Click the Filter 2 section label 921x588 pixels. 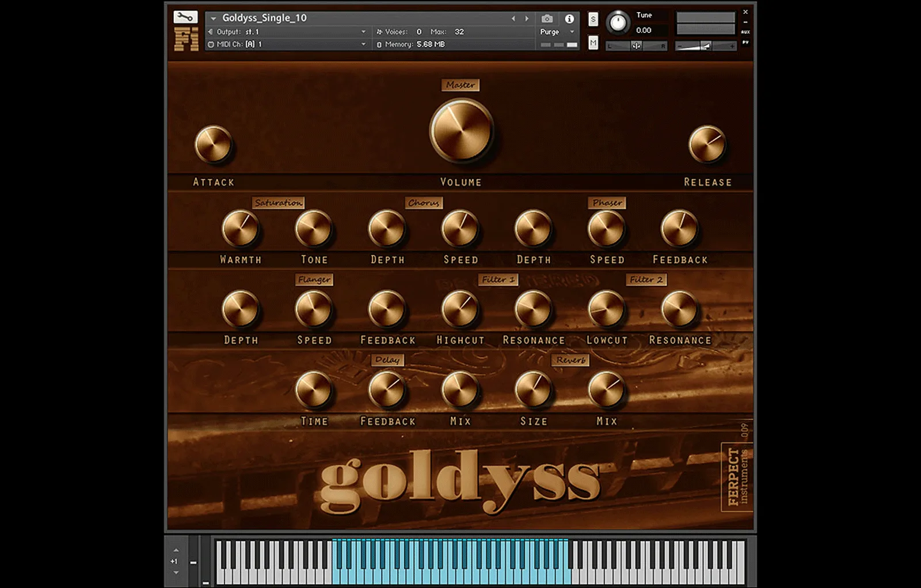646,280
